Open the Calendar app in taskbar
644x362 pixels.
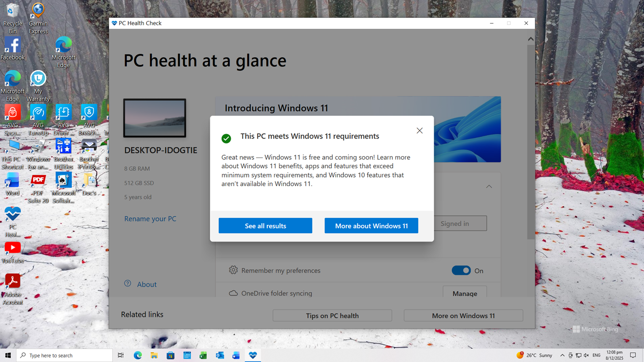[x=187, y=355]
